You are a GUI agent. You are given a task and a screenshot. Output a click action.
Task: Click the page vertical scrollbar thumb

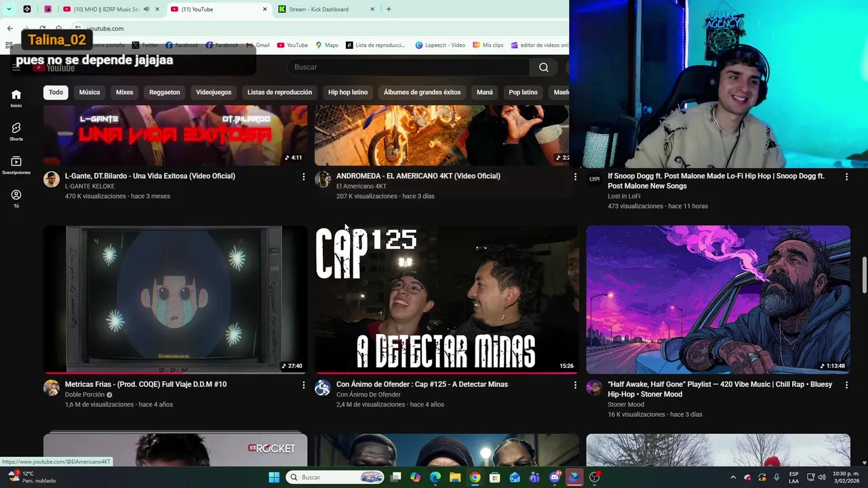point(864,275)
